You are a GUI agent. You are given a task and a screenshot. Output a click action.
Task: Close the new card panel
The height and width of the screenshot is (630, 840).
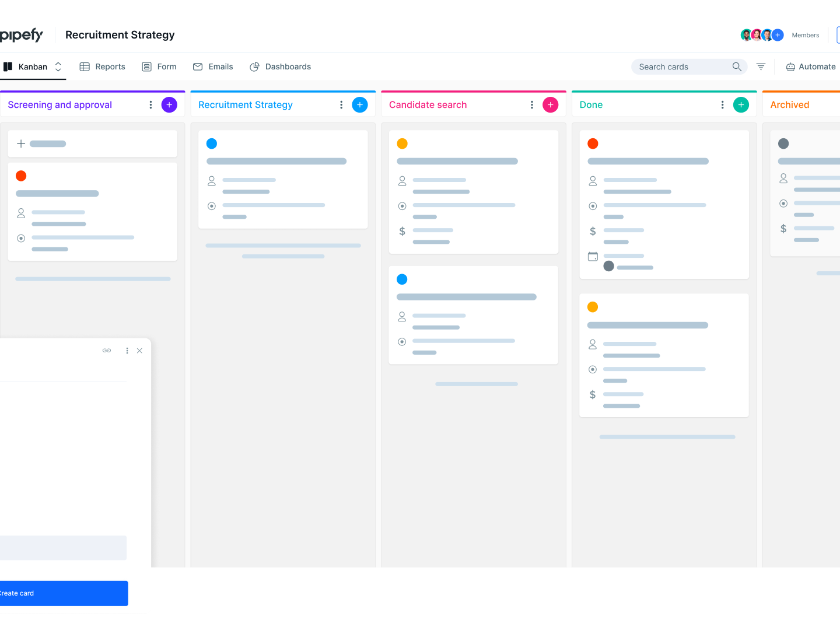coord(139,351)
